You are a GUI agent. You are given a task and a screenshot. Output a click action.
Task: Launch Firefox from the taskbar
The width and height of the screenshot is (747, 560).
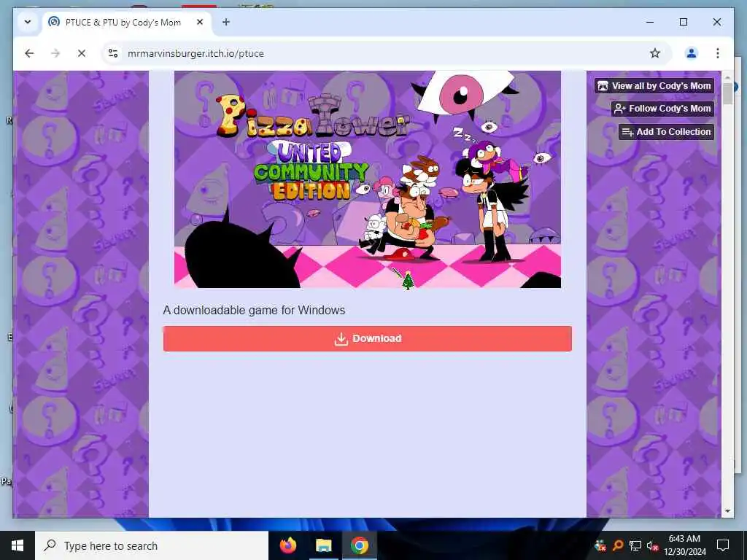pos(287,545)
